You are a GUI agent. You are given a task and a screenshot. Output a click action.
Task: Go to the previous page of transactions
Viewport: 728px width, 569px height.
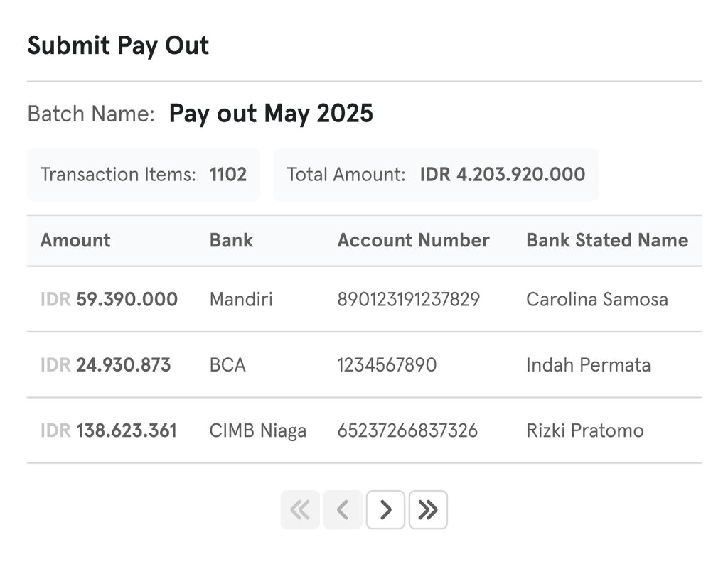[x=343, y=509]
